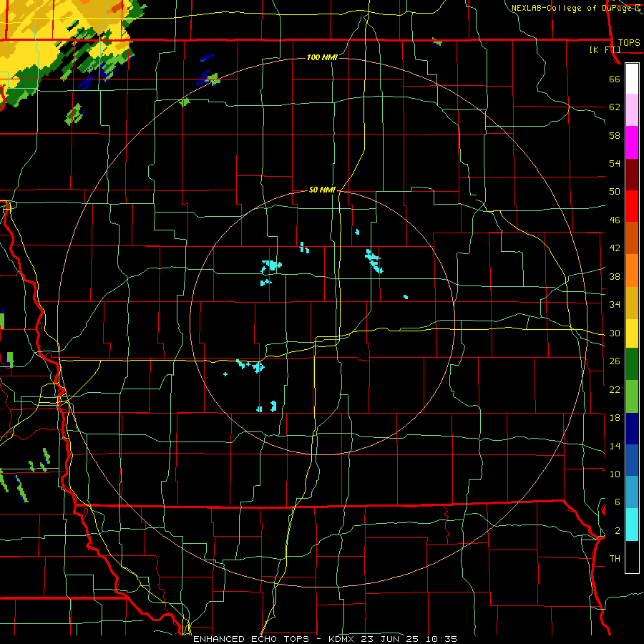
Task: Click the 'KDMX' radar site identifier
Action: tap(343, 639)
